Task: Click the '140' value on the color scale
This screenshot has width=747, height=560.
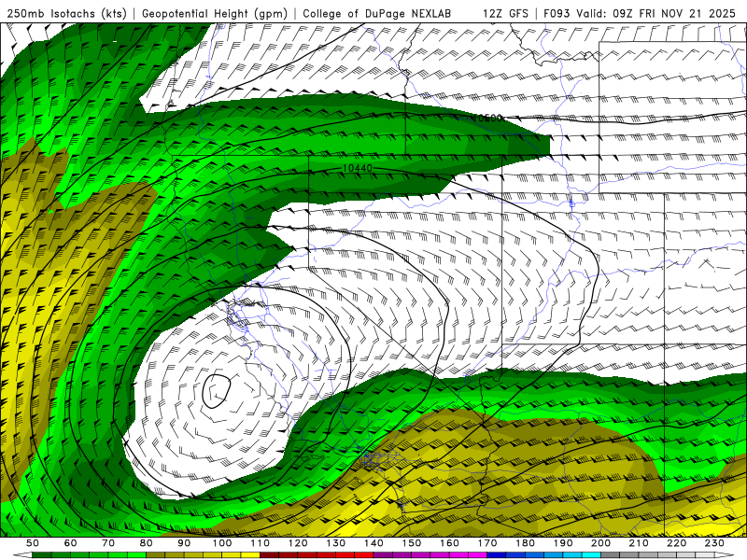Action: point(373,543)
